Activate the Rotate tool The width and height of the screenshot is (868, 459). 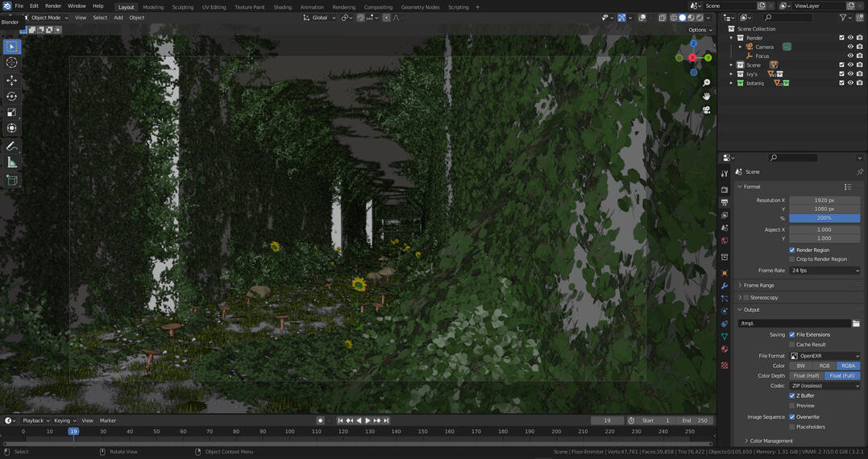pyautogui.click(x=11, y=97)
